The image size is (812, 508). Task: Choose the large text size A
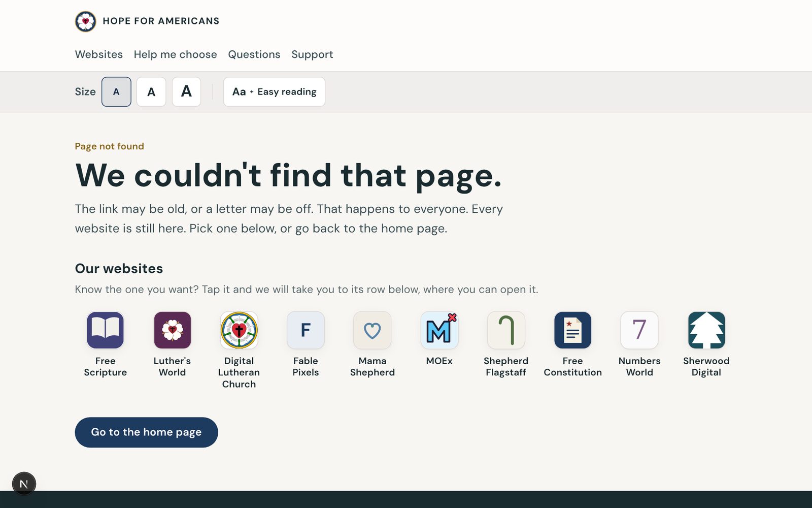click(x=186, y=92)
